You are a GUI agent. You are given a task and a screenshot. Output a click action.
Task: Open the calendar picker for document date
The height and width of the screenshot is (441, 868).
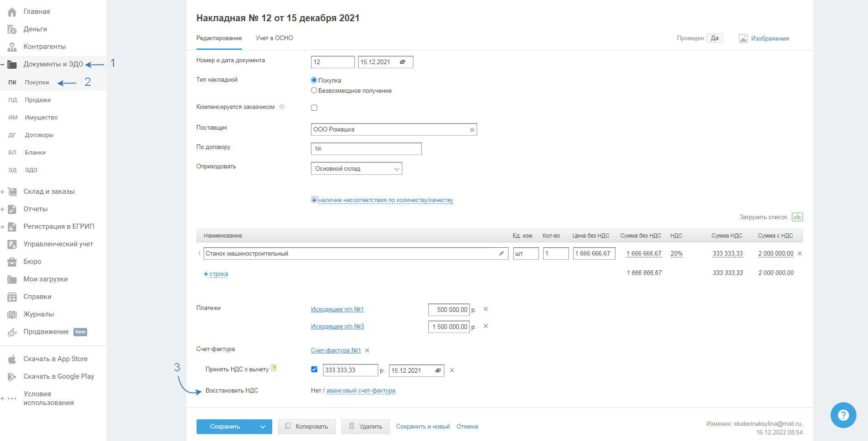(402, 62)
